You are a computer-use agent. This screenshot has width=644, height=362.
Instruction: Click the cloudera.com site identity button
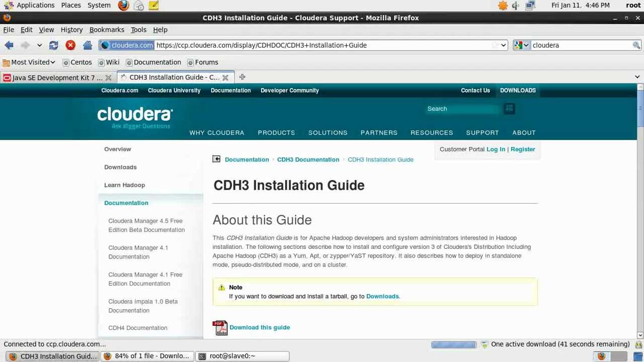(127, 45)
